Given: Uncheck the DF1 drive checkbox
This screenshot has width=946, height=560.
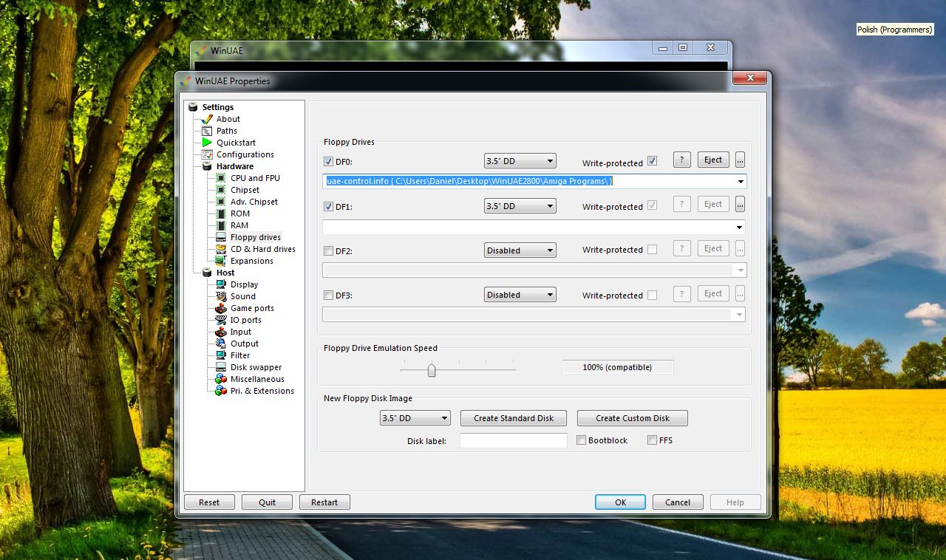Looking at the screenshot, I should [329, 207].
